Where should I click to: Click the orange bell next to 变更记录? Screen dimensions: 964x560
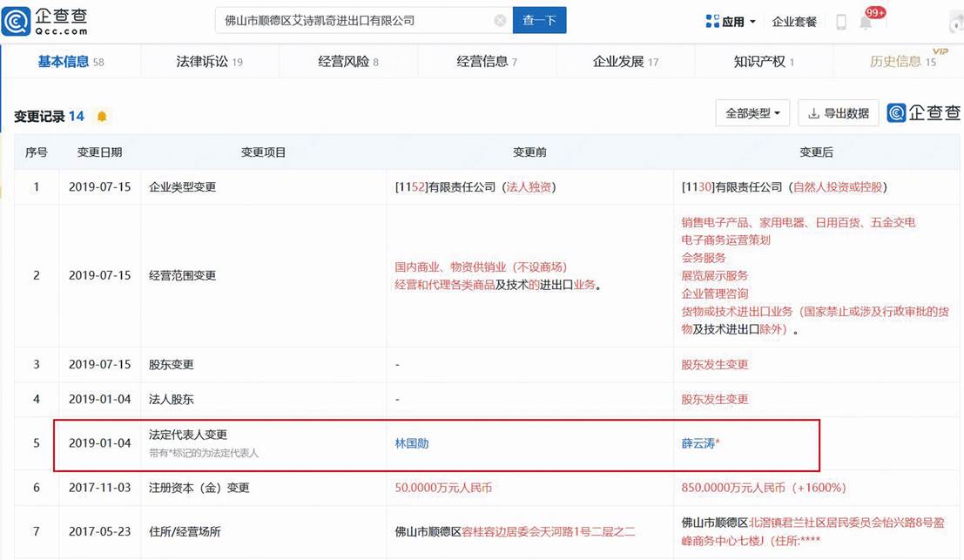[102, 117]
